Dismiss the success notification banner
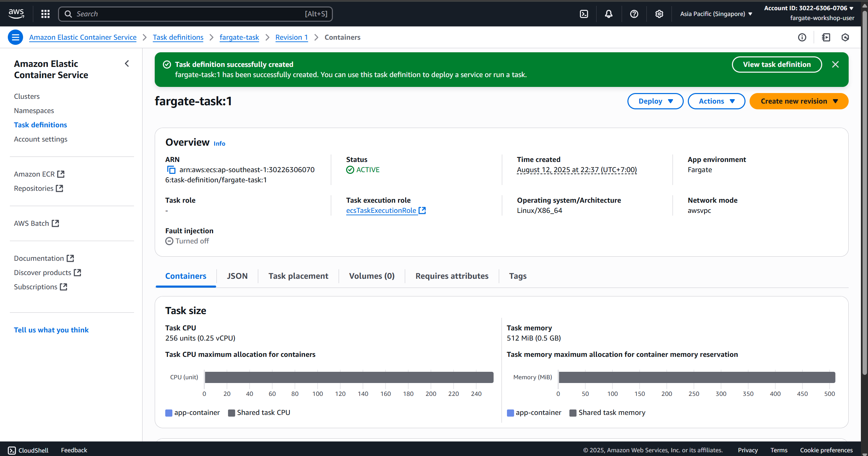868x456 pixels. [835, 65]
